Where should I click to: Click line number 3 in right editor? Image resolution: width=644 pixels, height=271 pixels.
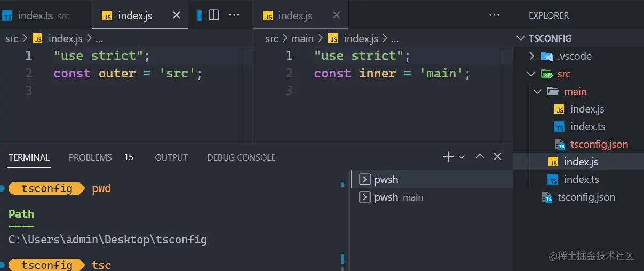coord(289,91)
